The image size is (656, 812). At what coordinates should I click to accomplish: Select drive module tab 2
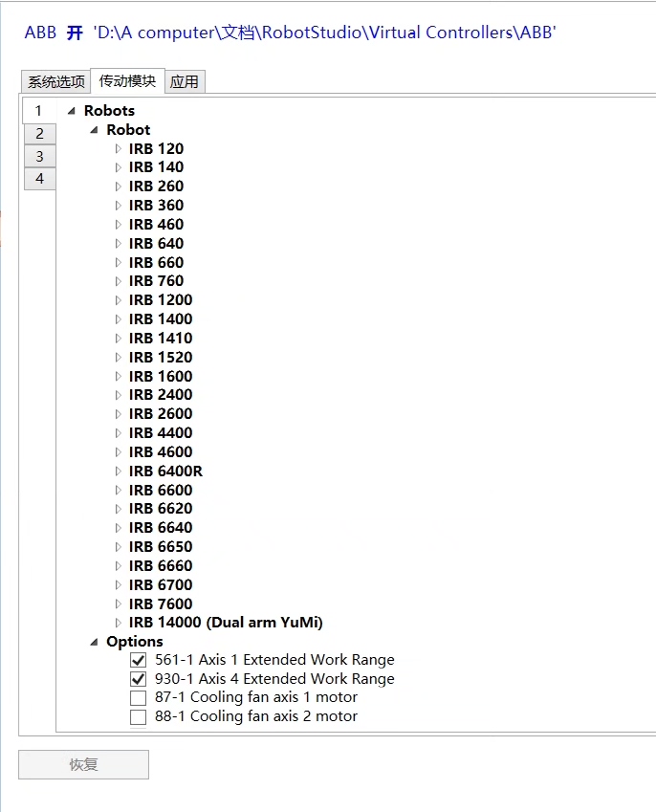(x=40, y=134)
